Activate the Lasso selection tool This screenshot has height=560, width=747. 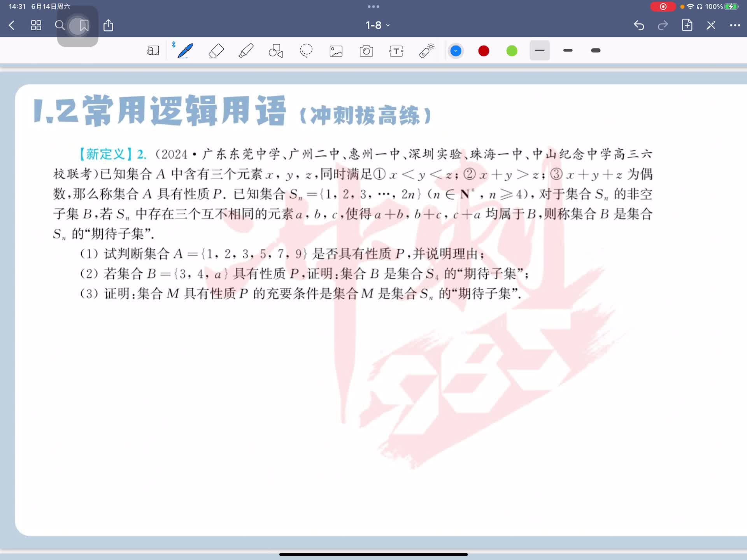[x=306, y=51]
